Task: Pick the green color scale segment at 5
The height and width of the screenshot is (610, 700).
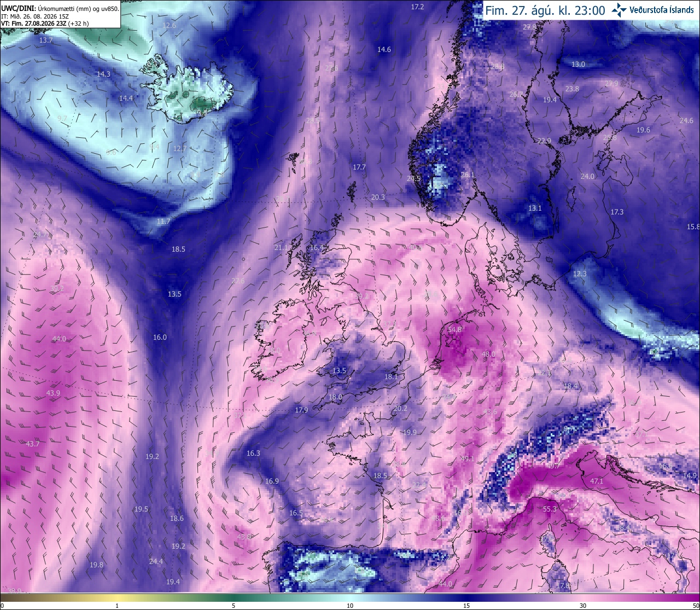Action: pyautogui.click(x=234, y=598)
